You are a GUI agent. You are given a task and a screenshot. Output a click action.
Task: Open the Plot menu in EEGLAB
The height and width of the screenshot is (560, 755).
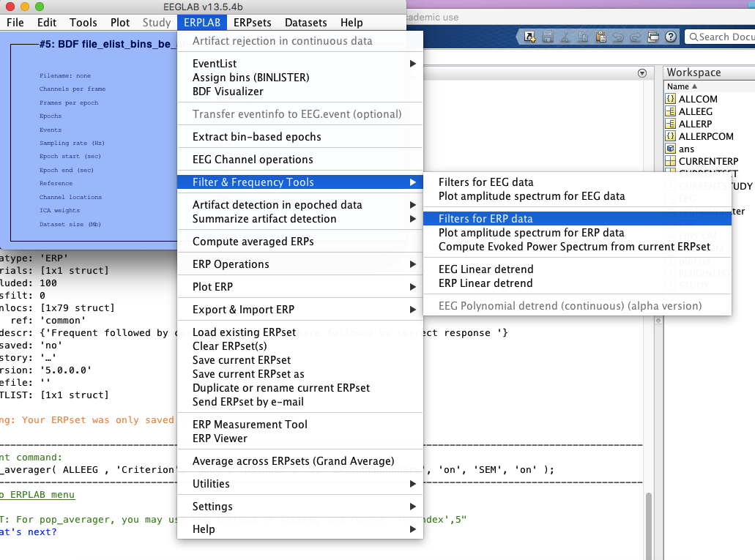click(x=120, y=23)
